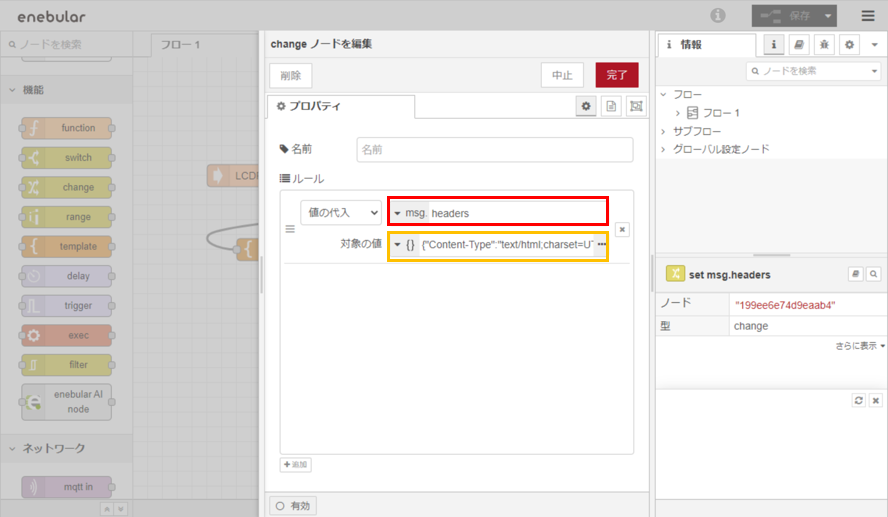888x517 pixels.
Task: Select the trigger node in palette
Action: tap(67, 306)
